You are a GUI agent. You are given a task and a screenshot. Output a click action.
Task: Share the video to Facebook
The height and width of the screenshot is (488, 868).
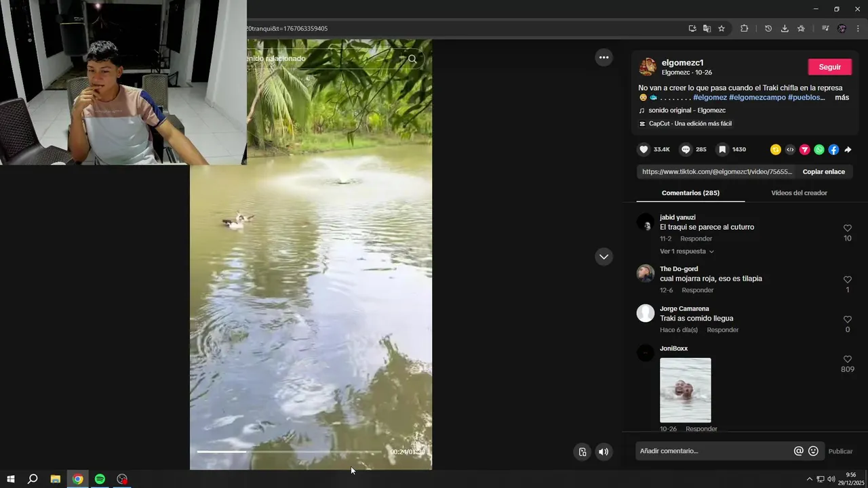[833, 150]
